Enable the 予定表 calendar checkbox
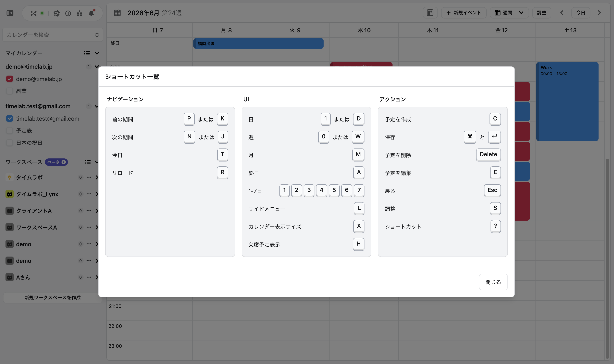Image resolution: width=614 pixels, height=364 pixels. click(10, 130)
